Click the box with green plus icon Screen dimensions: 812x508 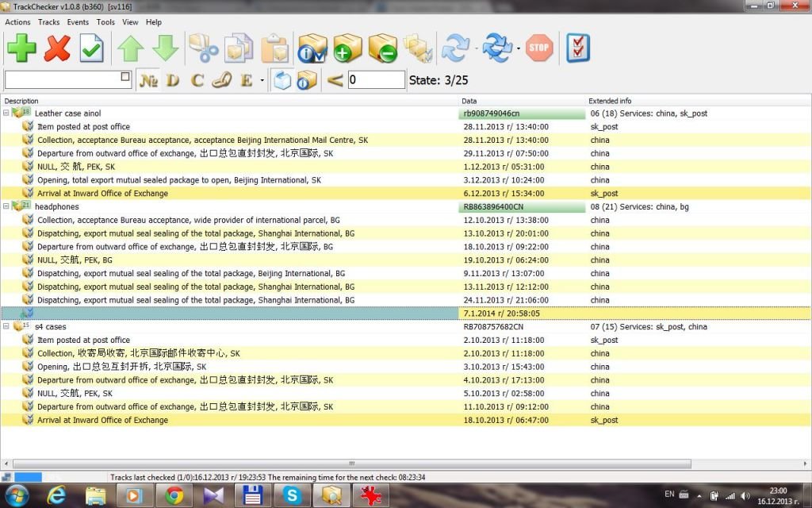point(347,48)
